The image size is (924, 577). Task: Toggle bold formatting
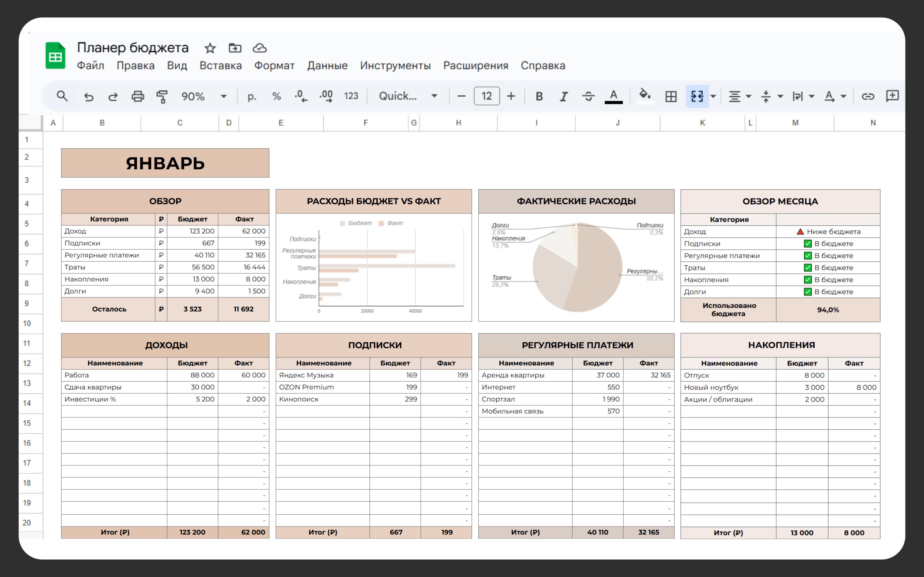(539, 96)
